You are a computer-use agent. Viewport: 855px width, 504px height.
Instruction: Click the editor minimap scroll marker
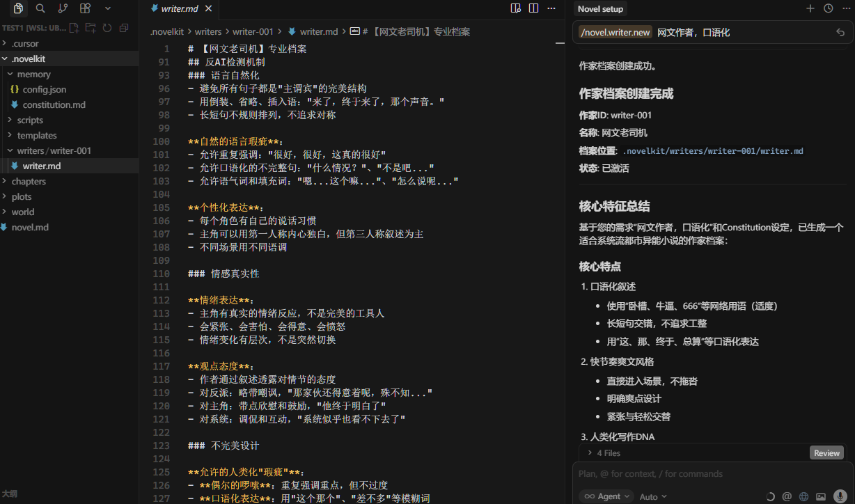tap(559, 43)
